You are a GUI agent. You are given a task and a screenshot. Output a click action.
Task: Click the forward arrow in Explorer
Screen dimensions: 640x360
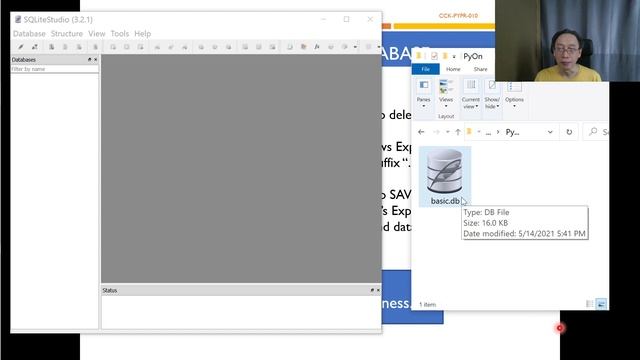(436, 132)
